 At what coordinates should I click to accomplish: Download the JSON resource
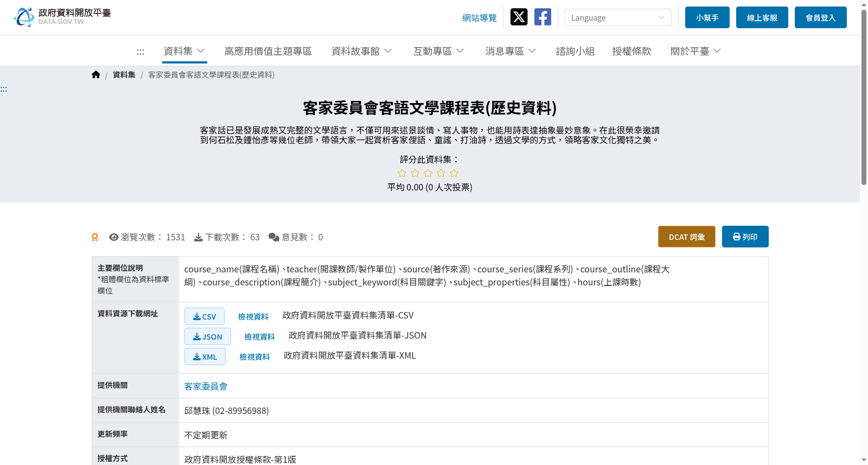pos(208,336)
